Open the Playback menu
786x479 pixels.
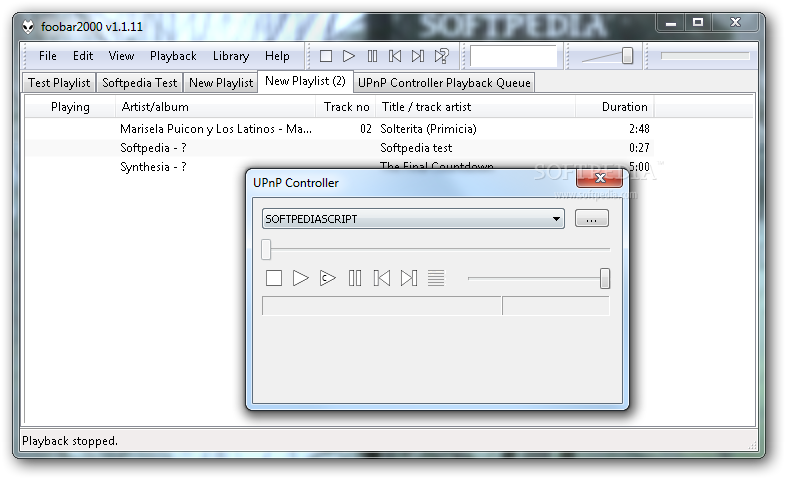click(x=173, y=56)
